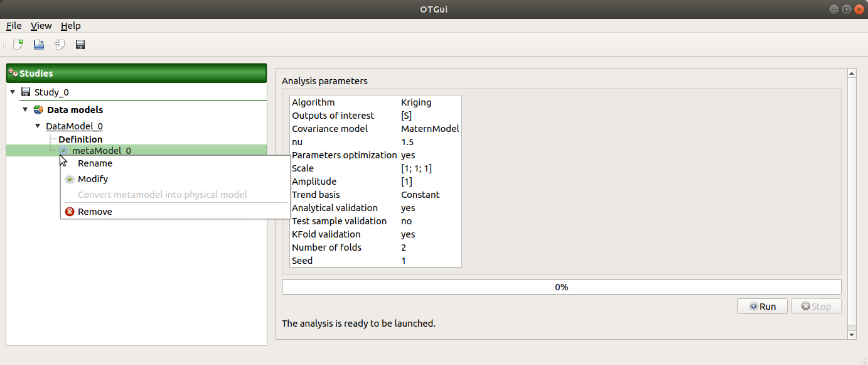Click the Save study toolbar icon
Screen dimensions: 868x365
[x=80, y=45]
